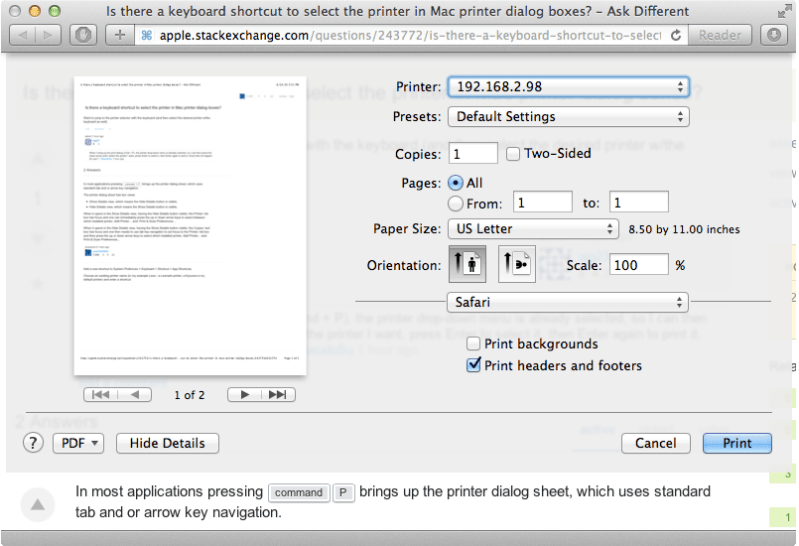Jump to first preview page
This screenshot has height=546, width=799.
(x=100, y=395)
